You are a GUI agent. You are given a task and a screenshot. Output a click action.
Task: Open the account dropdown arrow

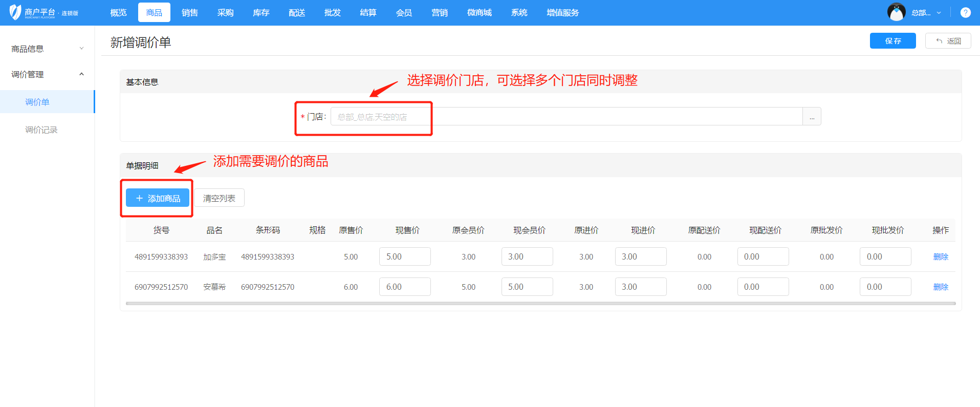point(939,13)
